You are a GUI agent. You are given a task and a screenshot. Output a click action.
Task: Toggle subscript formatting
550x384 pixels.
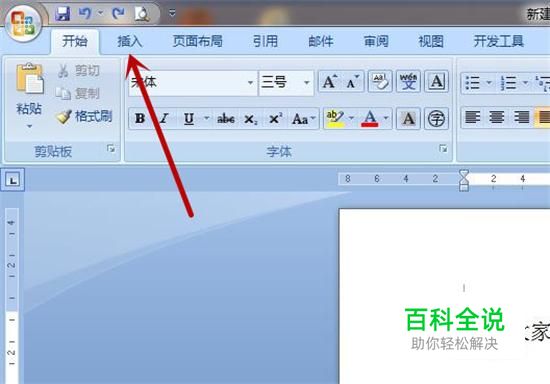(251, 119)
